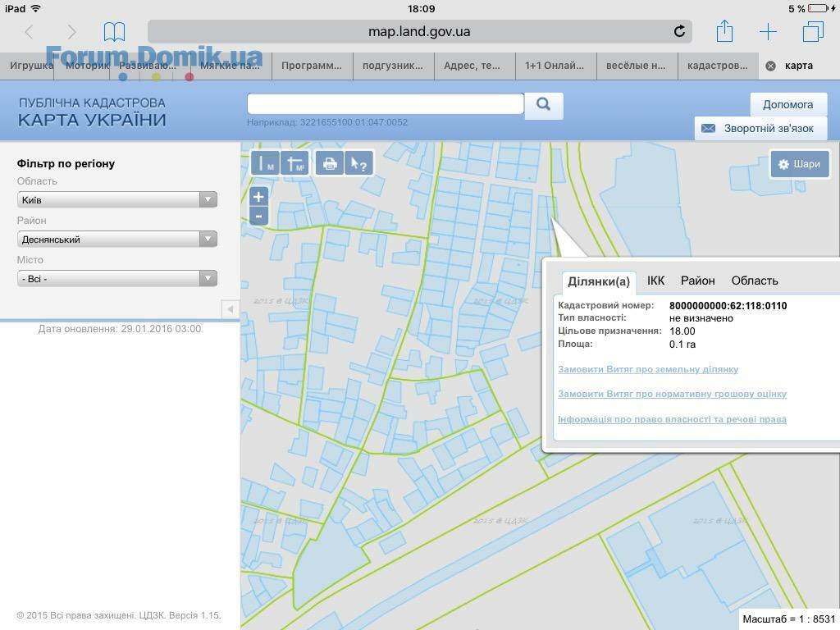Open the Область dropdown showing Київ
840x630 pixels.
[x=116, y=200]
